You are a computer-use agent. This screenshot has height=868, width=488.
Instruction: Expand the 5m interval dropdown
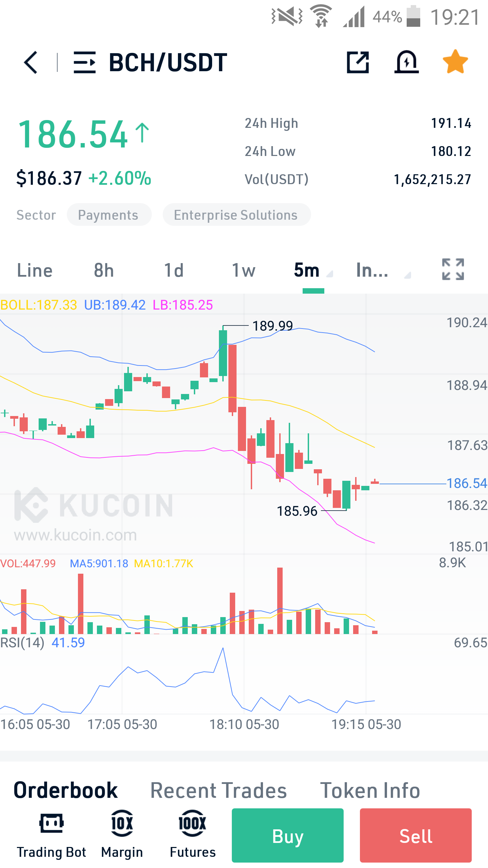(x=313, y=271)
